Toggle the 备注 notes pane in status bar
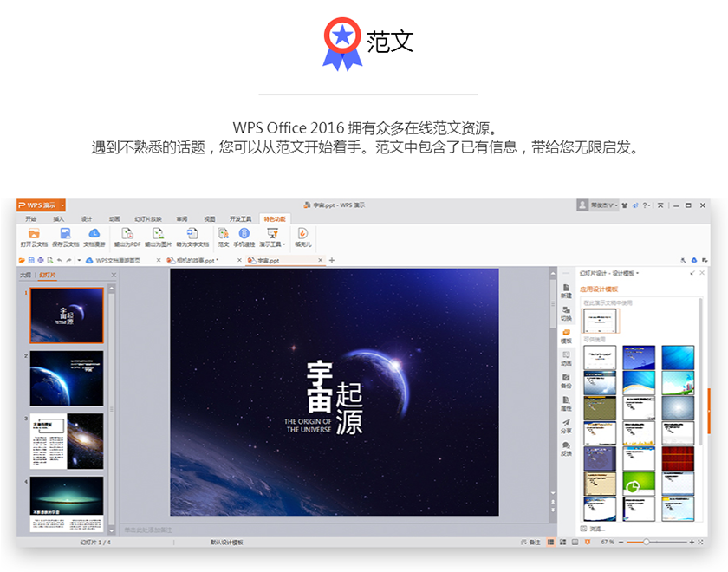Viewport: 728px width, 572px height. coord(530,542)
